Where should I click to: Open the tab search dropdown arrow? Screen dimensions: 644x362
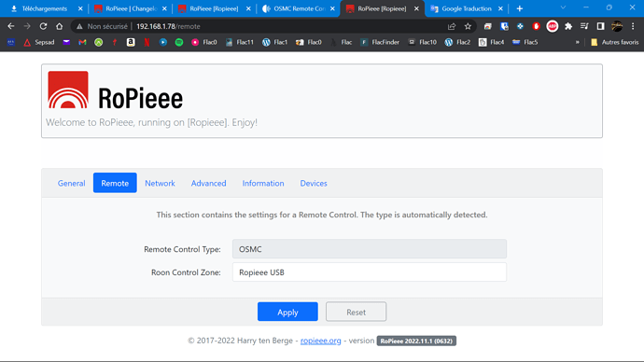(563, 7)
